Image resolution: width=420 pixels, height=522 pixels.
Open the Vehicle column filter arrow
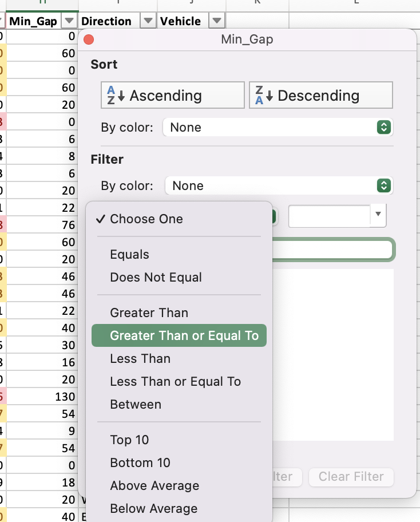click(x=216, y=20)
